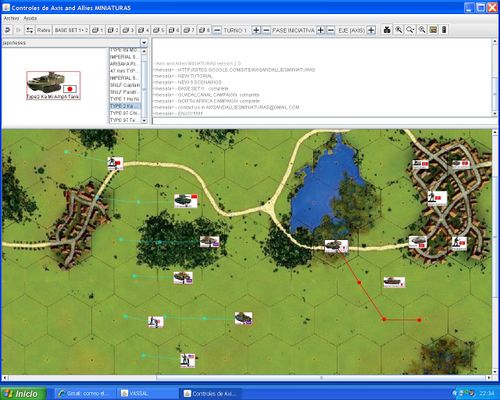Image resolution: width=500 pixels, height=400 pixels.
Task: Click the plus after EJE (AXIS)
Action: coord(371,30)
